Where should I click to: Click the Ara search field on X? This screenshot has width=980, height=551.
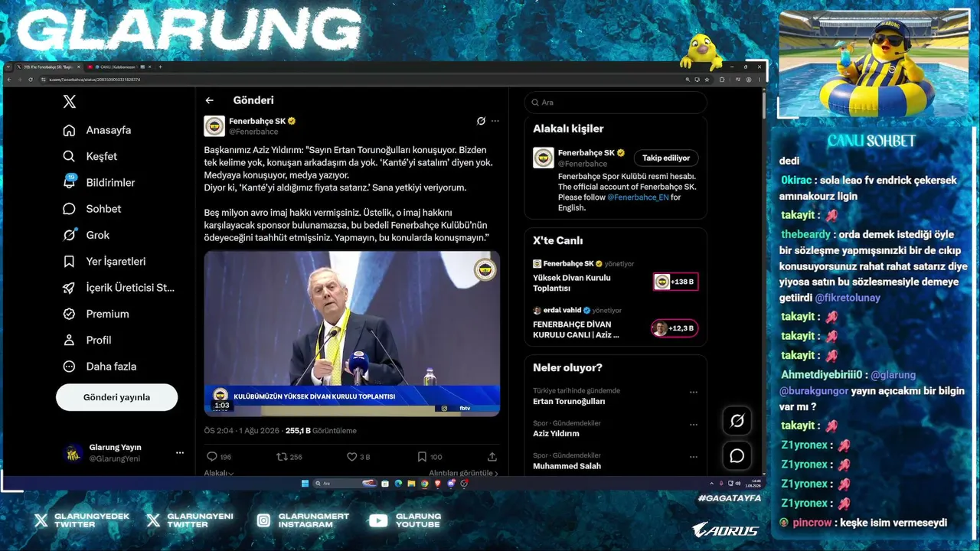pyautogui.click(x=616, y=103)
